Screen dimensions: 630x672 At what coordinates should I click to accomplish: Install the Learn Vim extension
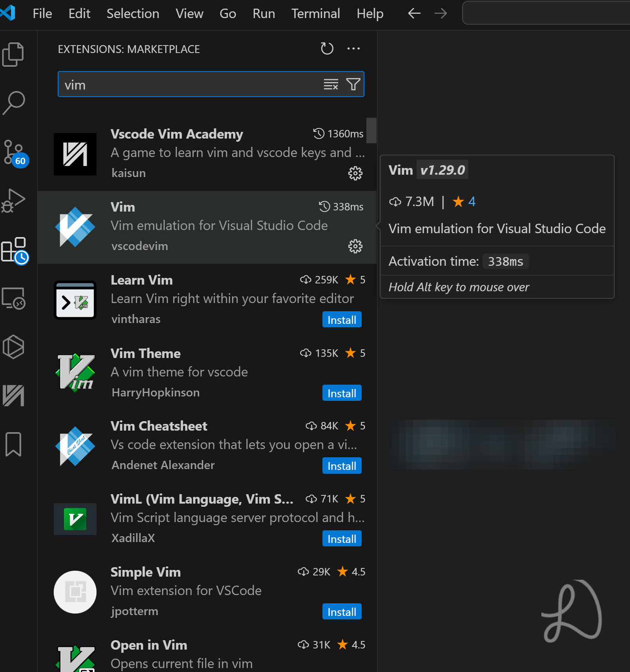(x=342, y=320)
